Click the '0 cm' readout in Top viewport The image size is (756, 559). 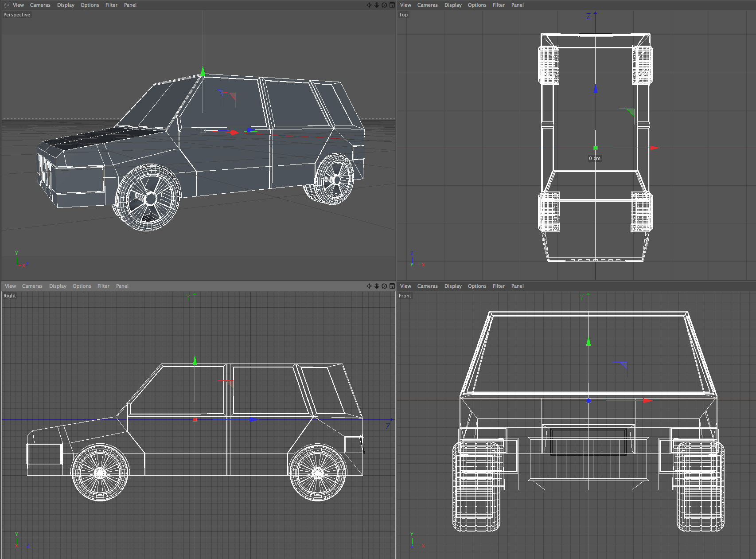(595, 158)
